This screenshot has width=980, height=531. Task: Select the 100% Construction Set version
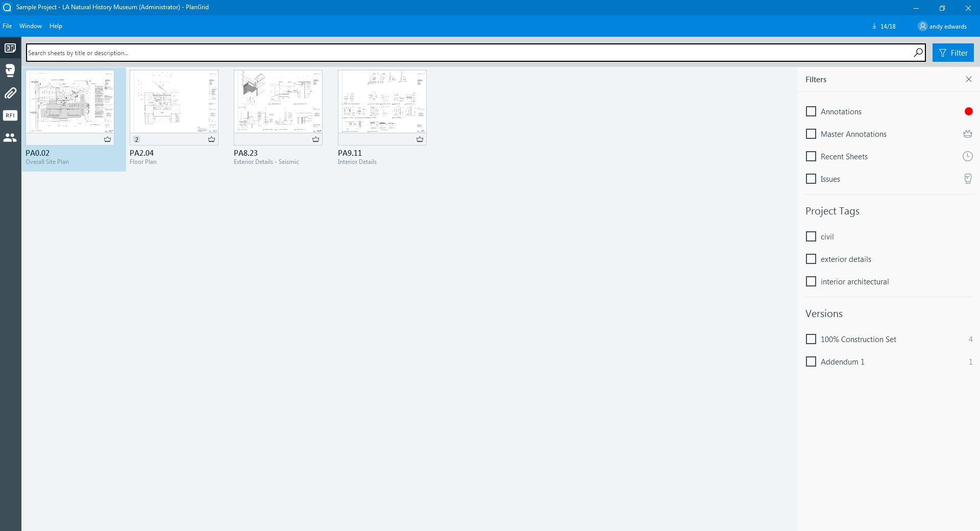coord(811,339)
